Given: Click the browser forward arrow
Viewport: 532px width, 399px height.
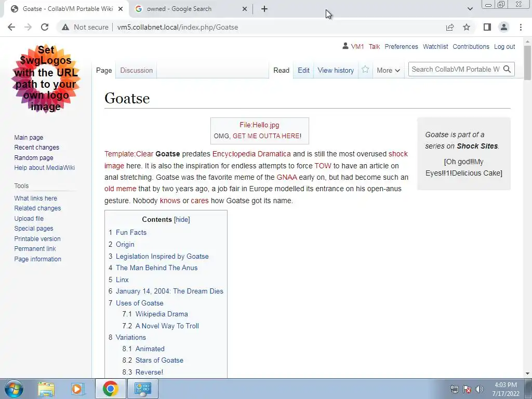Looking at the screenshot, I should [x=28, y=27].
